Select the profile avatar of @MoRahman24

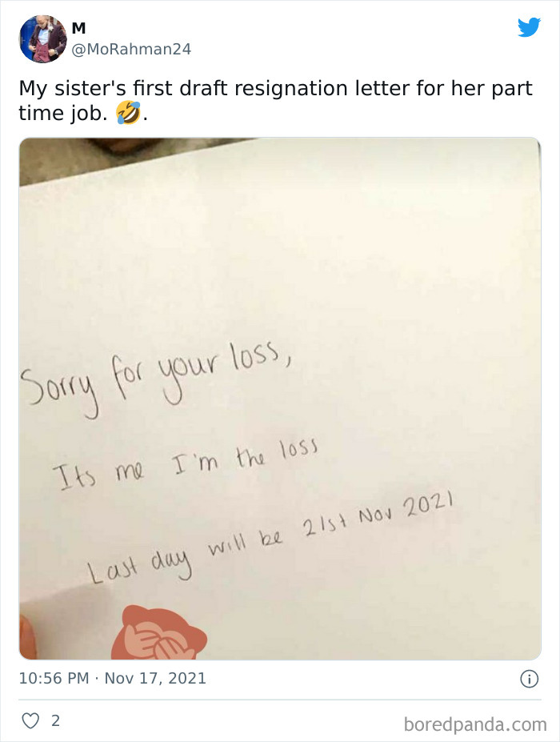pyautogui.click(x=42, y=35)
